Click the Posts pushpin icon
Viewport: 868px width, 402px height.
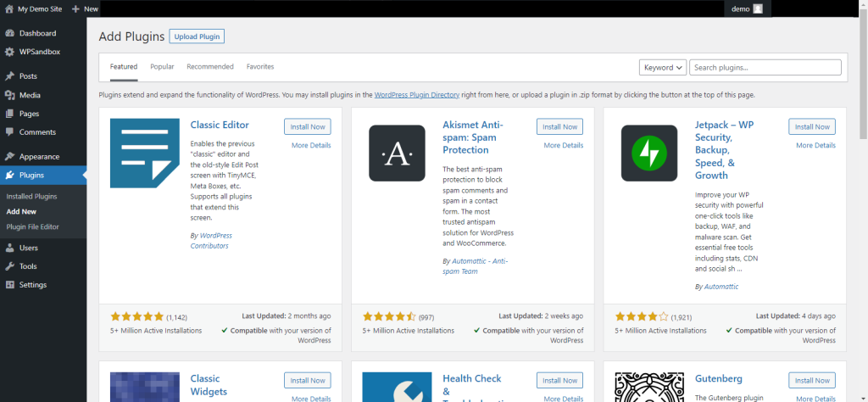click(x=9, y=76)
